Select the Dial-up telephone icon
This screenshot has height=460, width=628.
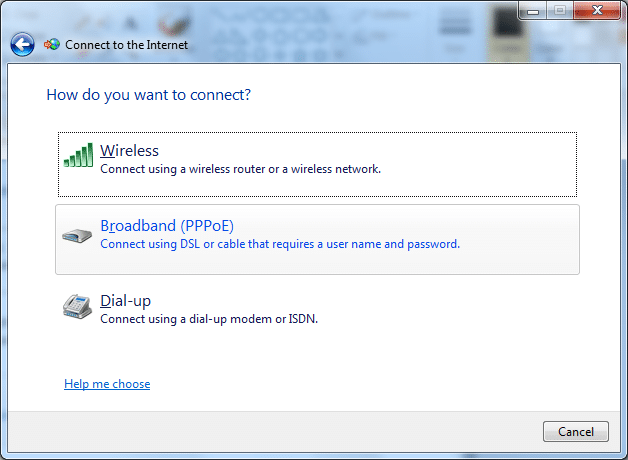[77, 306]
